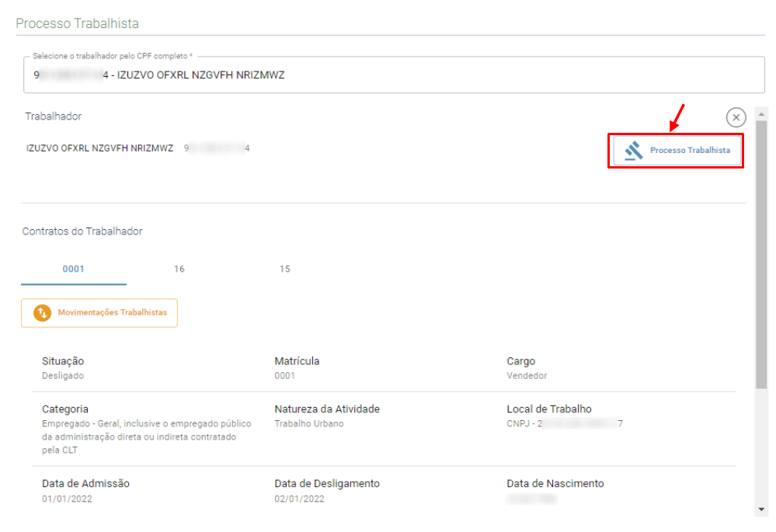Click the scrollbar up arrow
Screen dimensions: 776x532
pos(760,114)
